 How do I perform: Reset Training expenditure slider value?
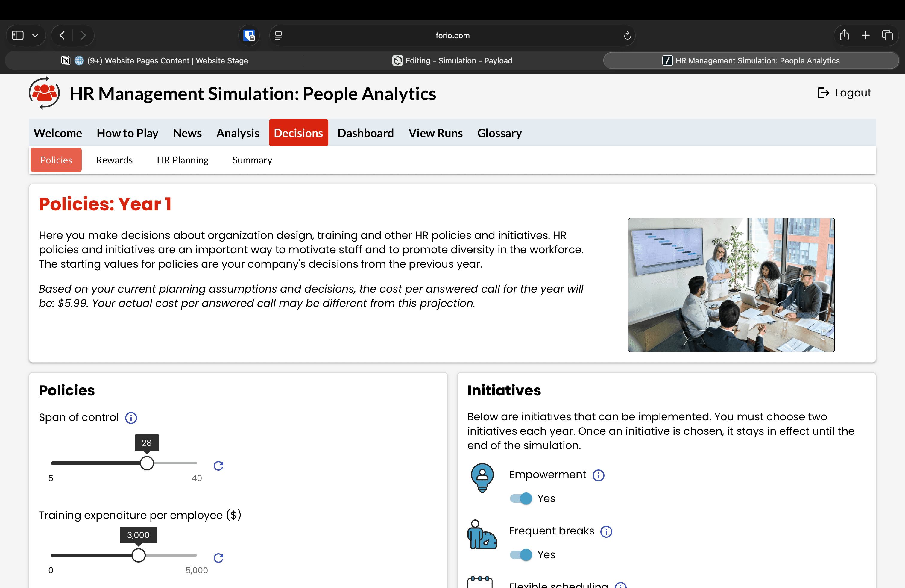coord(218,557)
